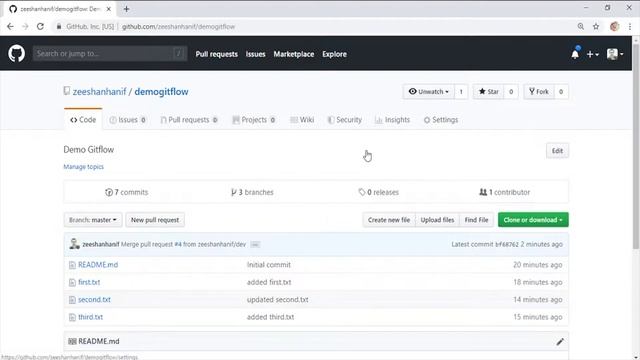
Task: Click Manage topics link
Action: tap(84, 167)
